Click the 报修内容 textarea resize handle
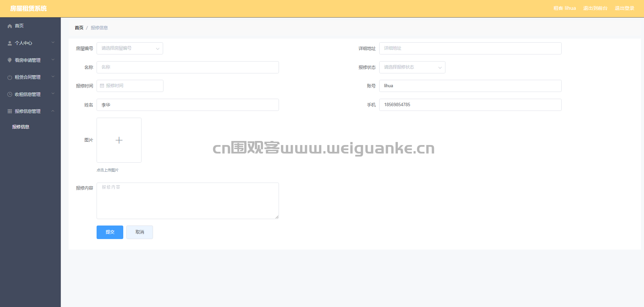The height and width of the screenshot is (307, 644). click(x=277, y=217)
